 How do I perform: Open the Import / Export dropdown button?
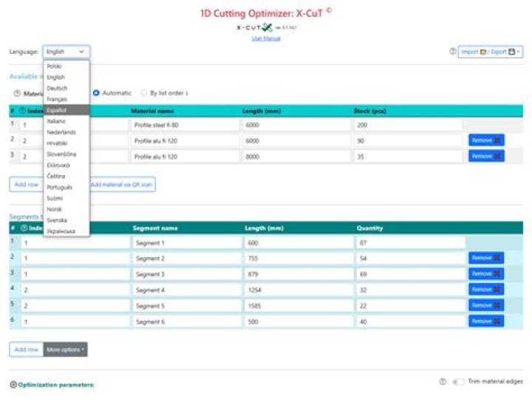(x=491, y=52)
